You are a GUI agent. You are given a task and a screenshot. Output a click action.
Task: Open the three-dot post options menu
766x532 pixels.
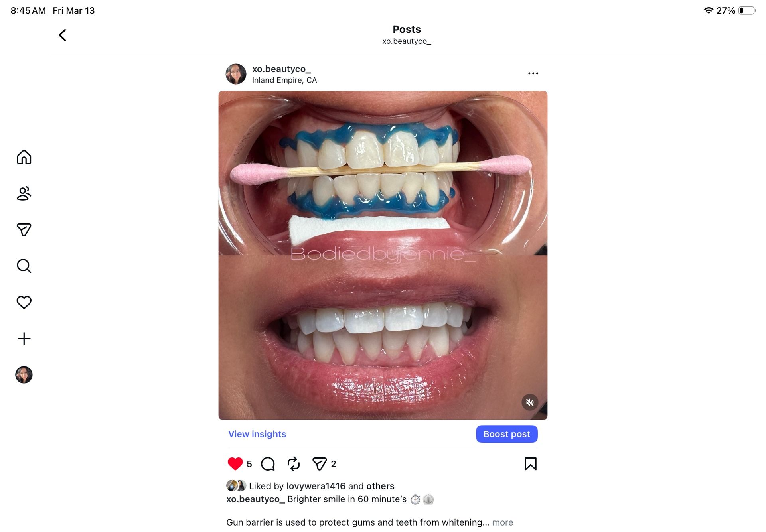tap(533, 73)
